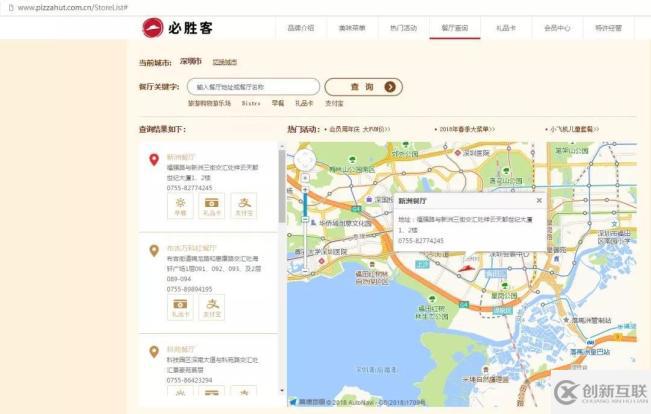Click the Alipay icon for 0755-89894195 restaurant
Screen dimensions: 651x414
(x=212, y=307)
